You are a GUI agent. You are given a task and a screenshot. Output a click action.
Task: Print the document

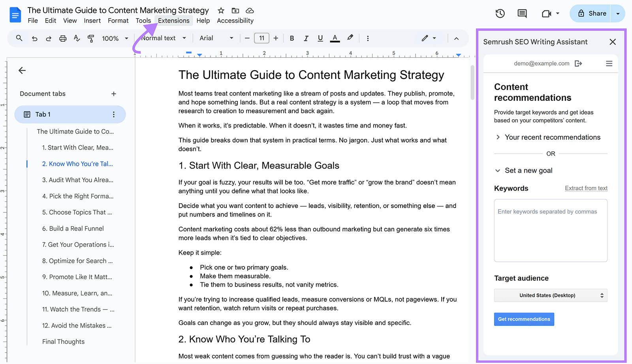pyautogui.click(x=63, y=38)
